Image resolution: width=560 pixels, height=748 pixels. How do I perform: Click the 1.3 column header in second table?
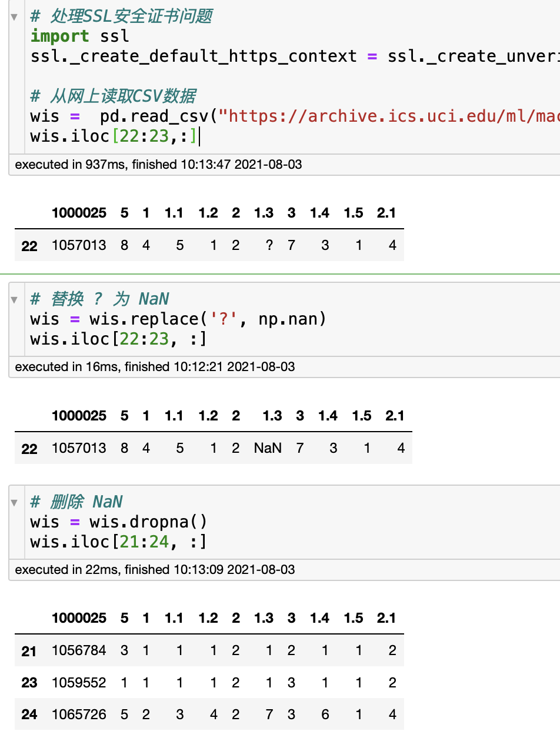(272, 416)
